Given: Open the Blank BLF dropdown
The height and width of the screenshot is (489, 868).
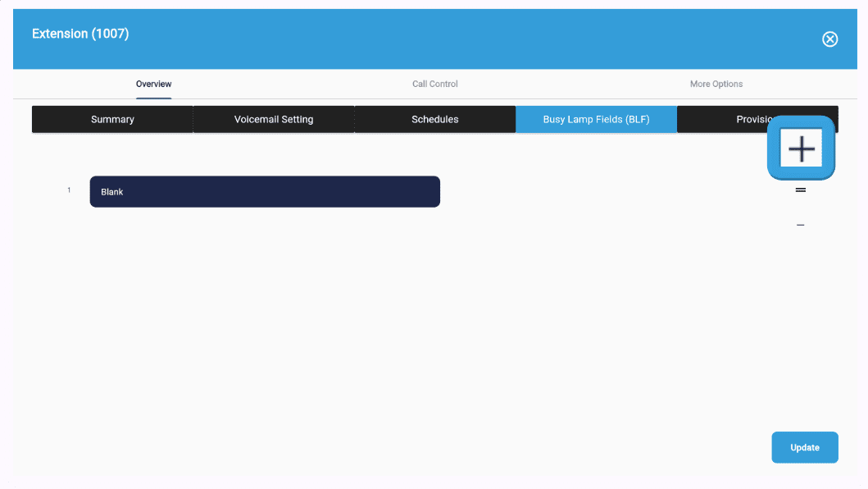Looking at the screenshot, I should 265,192.
